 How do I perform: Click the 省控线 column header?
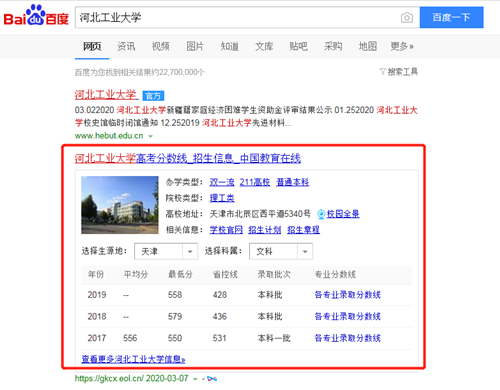pos(225,275)
